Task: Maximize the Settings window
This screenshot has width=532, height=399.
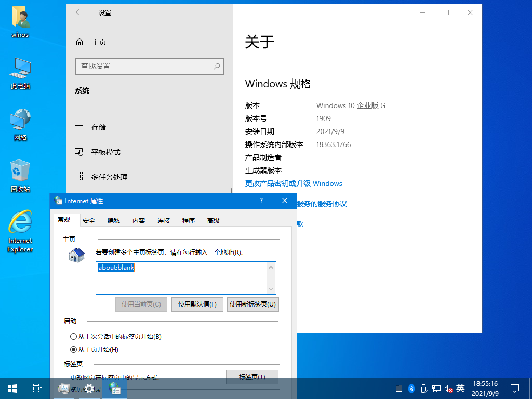Action: click(x=446, y=12)
